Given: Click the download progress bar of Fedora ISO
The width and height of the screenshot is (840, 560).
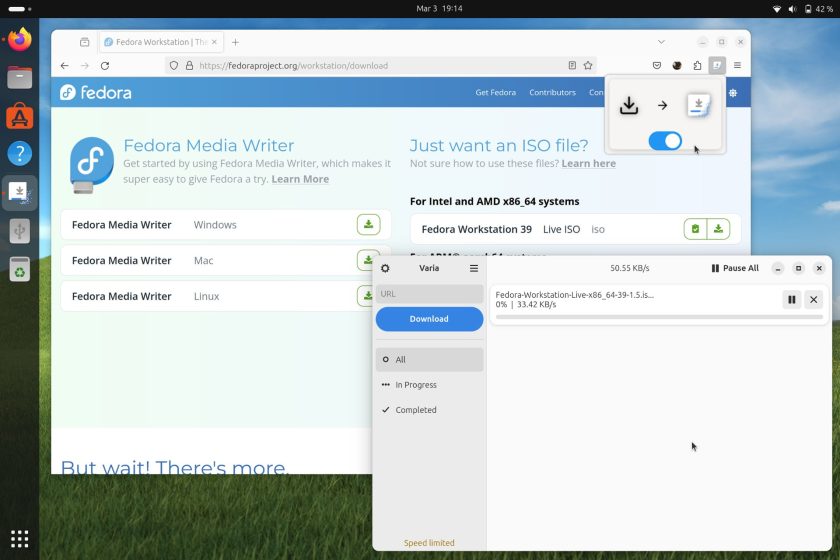Looking at the screenshot, I should click(659, 317).
